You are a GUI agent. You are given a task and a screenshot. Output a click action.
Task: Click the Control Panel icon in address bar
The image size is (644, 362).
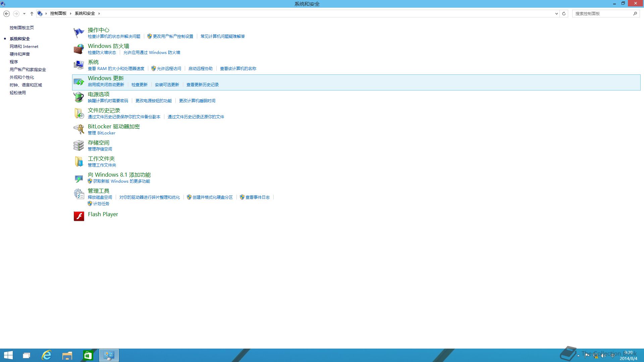(40, 13)
